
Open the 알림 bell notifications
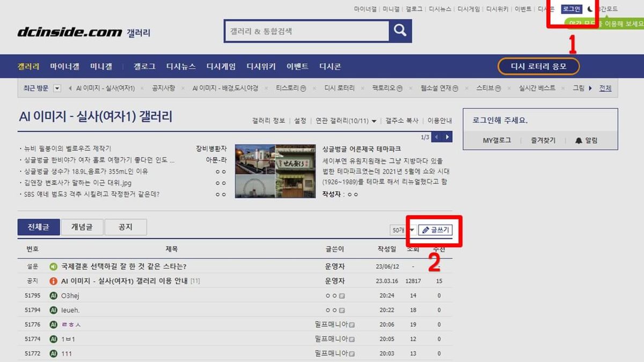coord(586,141)
